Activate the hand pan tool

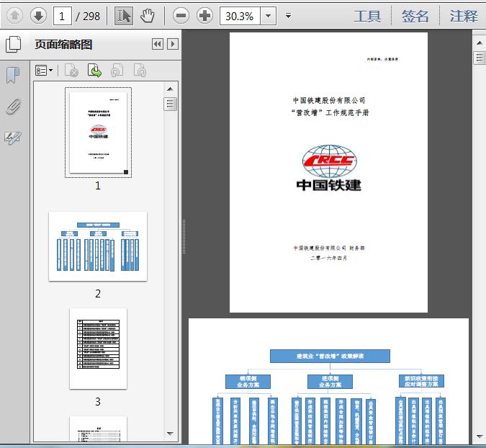tap(146, 15)
